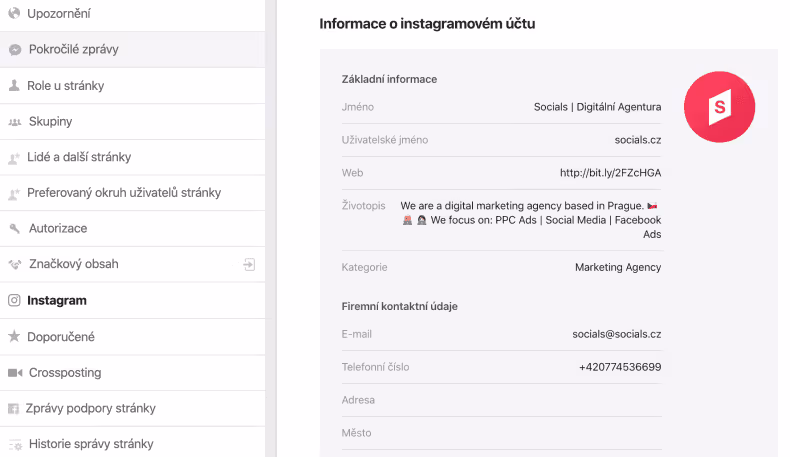
Task: Click the exit arrow icon in Značkový obsah row
Action: pyautogui.click(x=249, y=264)
